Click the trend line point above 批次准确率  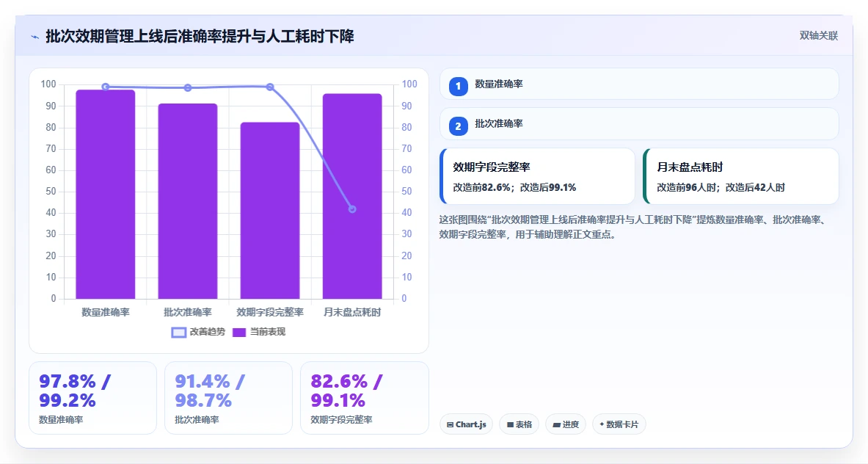188,88
